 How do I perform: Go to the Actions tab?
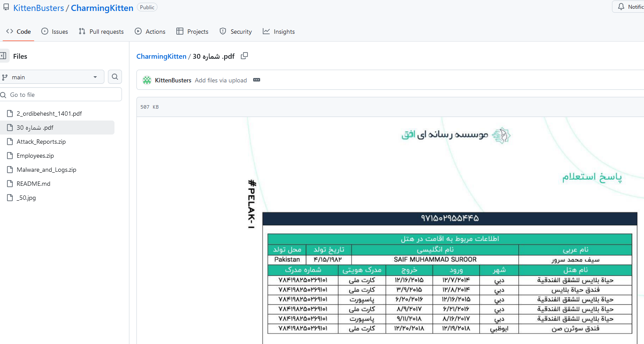pyautogui.click(x=150, y=32)
